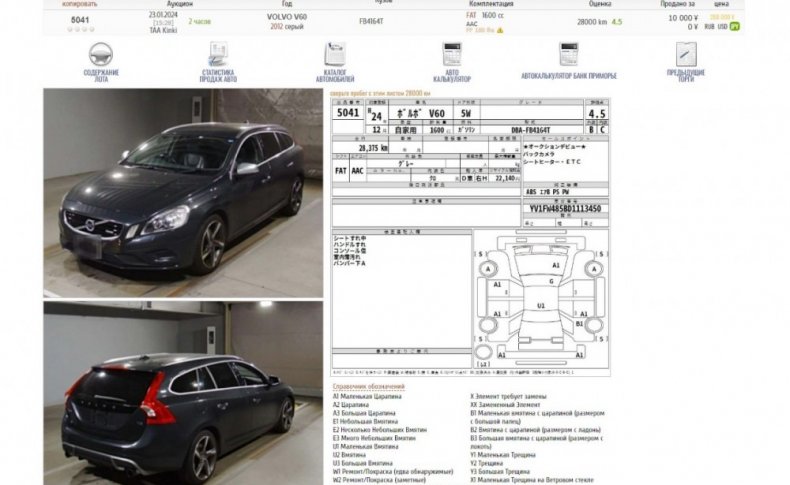Open the Содержание лота steering wheel icon
This screenshot has width=790, height=485.
(x=101, y=54)
